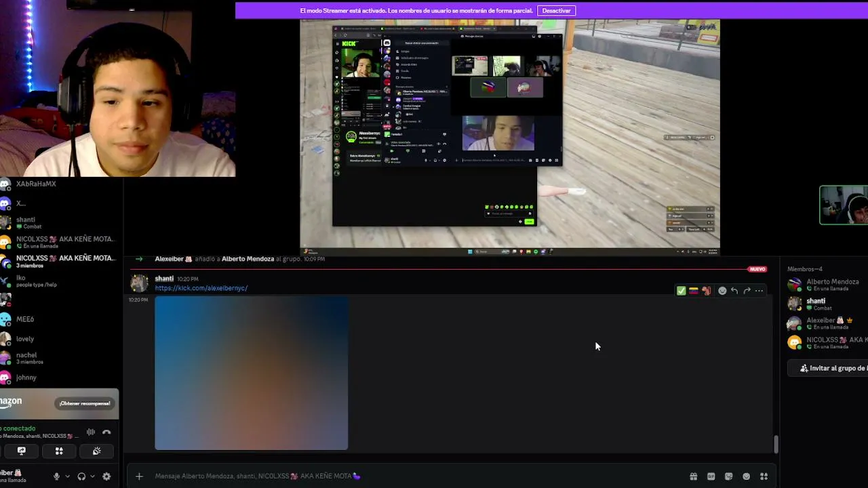Forward shanti's message
868x488 pixels.
click(x=747, y=291)
